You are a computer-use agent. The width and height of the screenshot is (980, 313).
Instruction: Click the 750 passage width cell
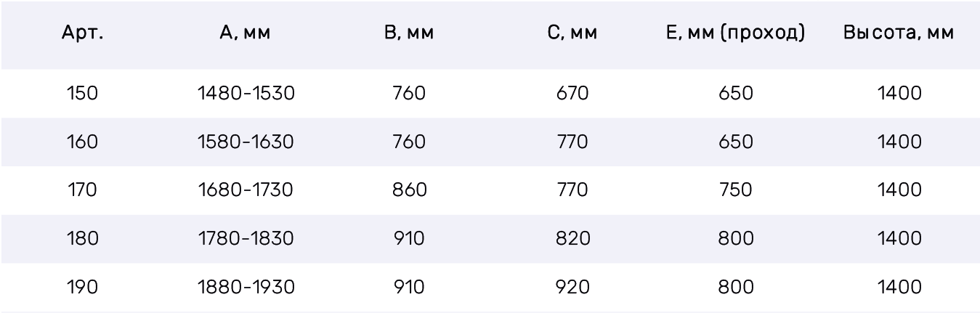[x=735, y=190]
